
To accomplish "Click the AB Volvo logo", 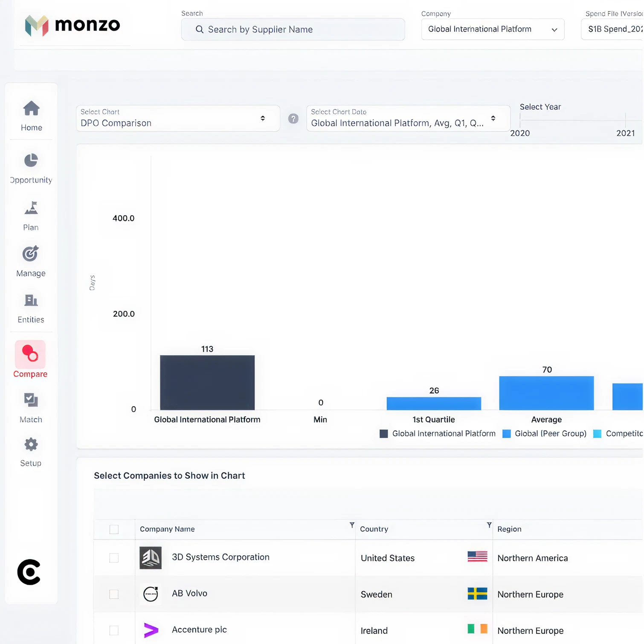I will [151, 594].
